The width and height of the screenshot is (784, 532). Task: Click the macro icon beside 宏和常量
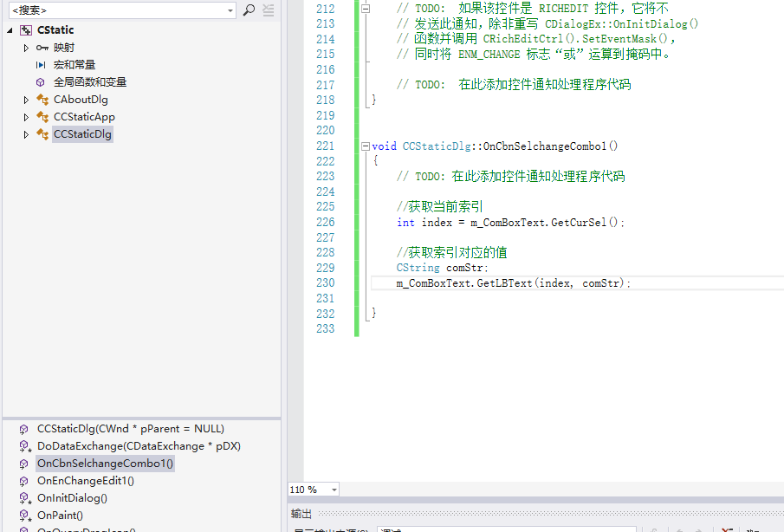[41, 65]
